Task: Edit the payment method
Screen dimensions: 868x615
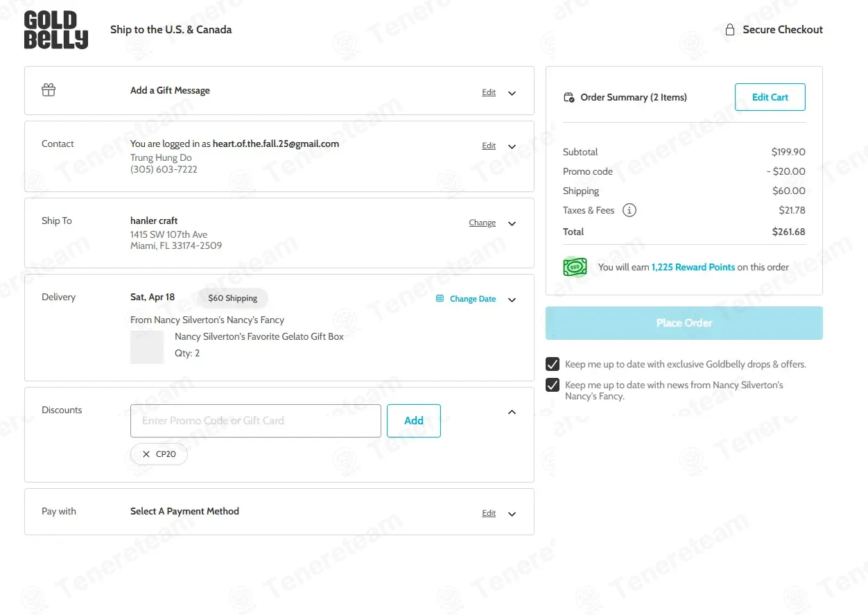Action: click(x=489, y=513)
